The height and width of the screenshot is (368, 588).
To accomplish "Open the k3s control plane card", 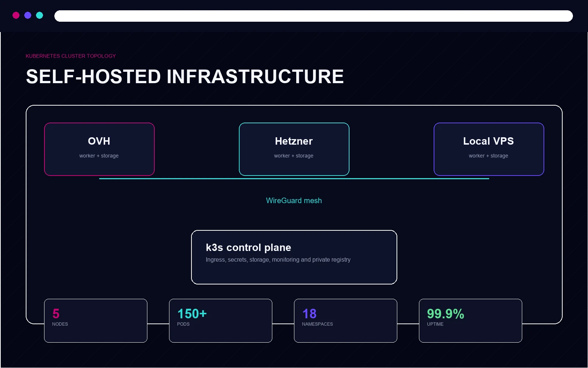I will pyautogui.click(x=294, y=257).
